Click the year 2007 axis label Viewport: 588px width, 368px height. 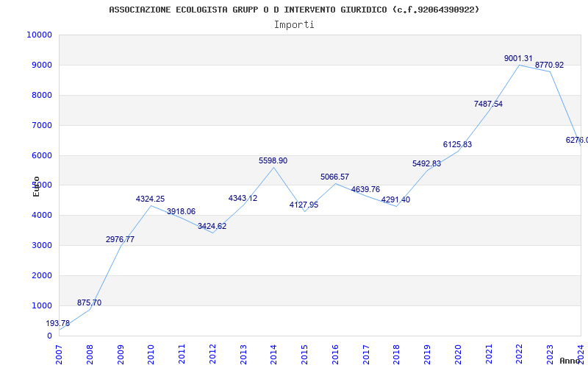point(60,355)
